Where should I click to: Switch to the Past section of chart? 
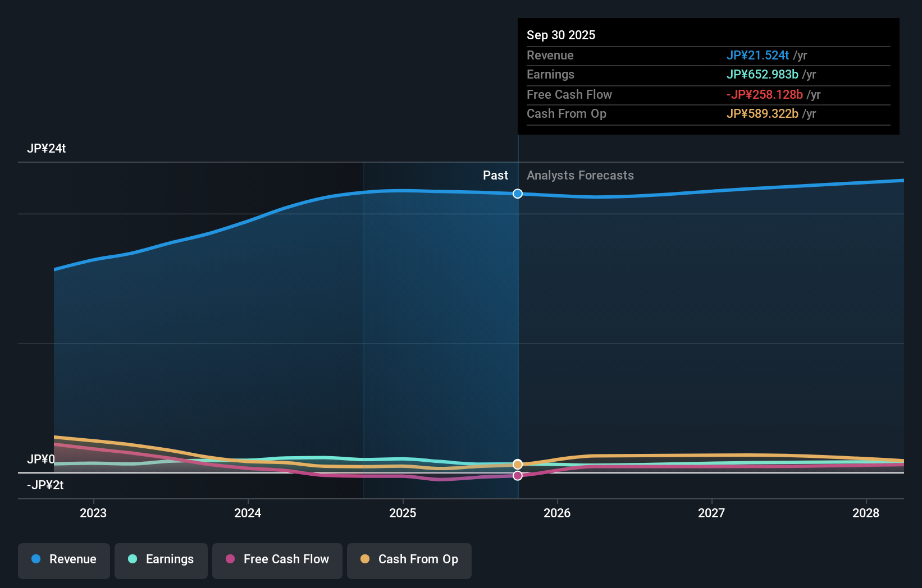coord(495,175)
